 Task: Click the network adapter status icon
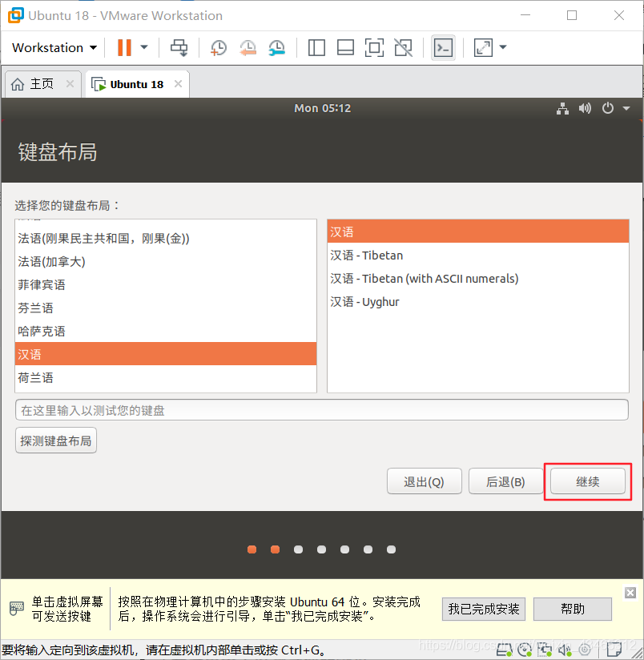[545, 650]
